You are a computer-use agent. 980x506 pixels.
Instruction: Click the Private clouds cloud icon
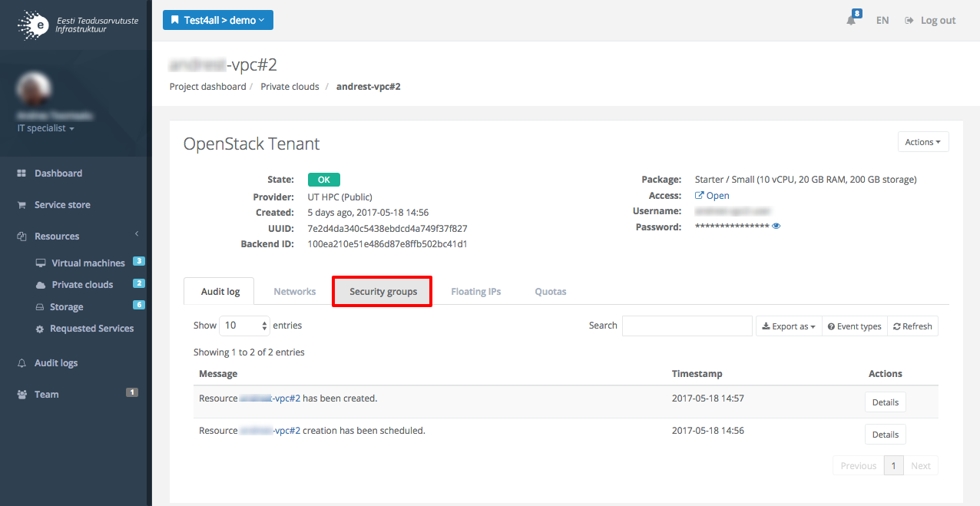pos(41,285)
